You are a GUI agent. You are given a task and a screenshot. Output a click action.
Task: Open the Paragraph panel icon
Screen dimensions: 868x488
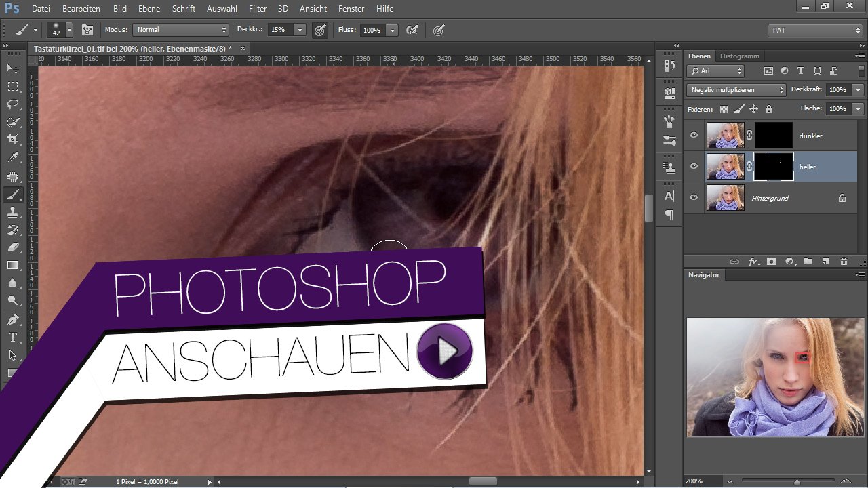click(x=669, y=215)
